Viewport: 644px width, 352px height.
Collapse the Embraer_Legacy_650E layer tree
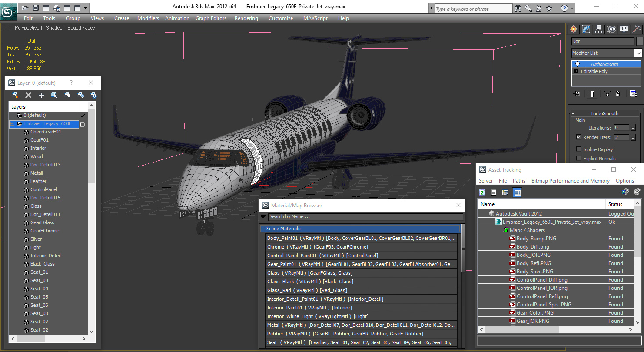(x=13, y=124)
